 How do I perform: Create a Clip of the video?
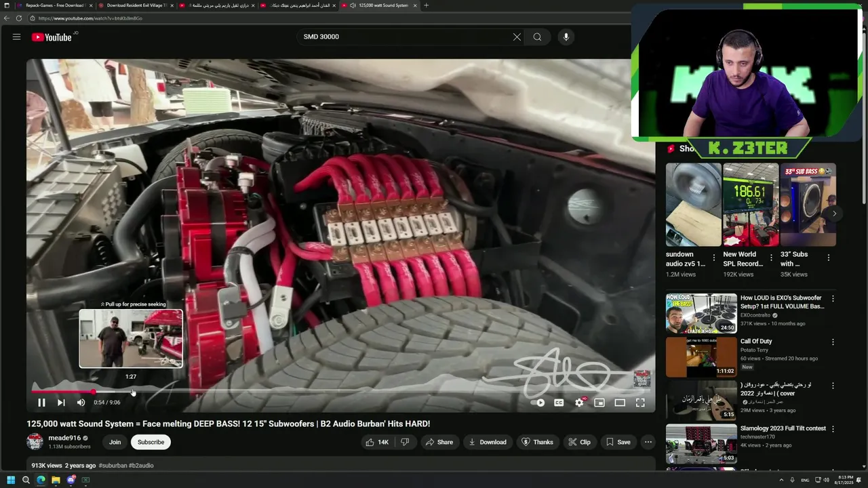pos(580,442)
